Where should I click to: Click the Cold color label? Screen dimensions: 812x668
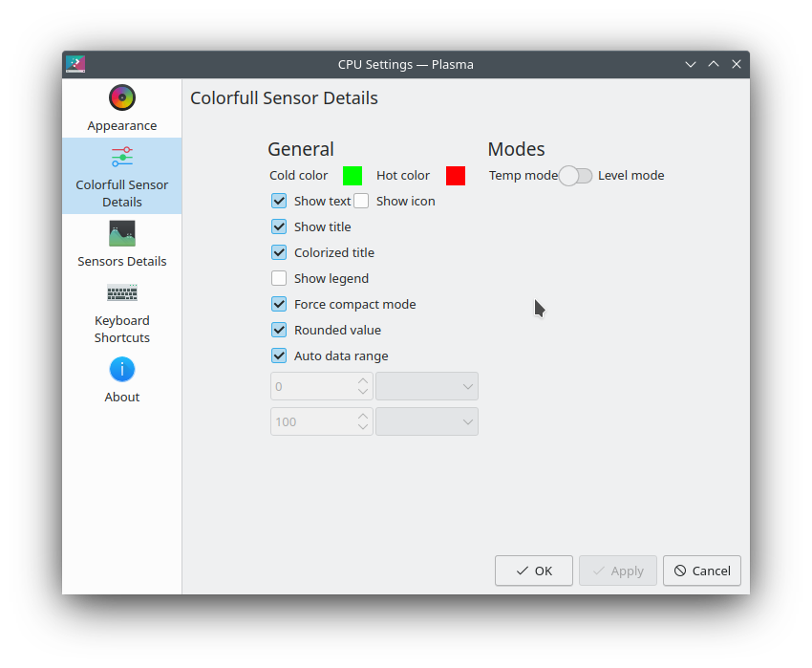point(298,176)
